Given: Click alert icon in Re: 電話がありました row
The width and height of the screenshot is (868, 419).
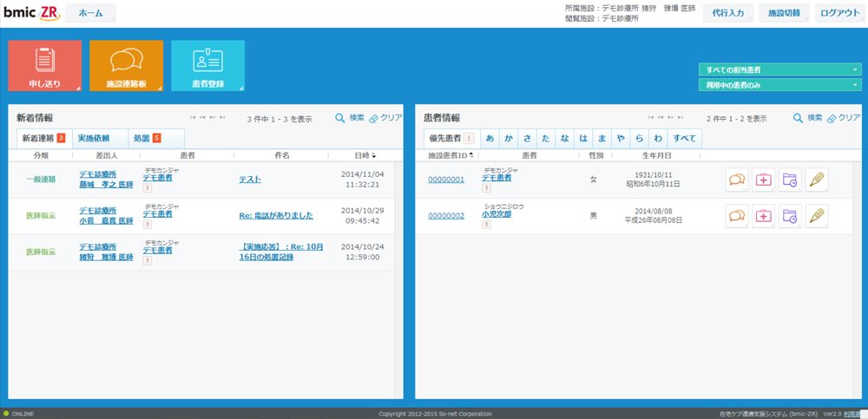Looking at the screenshot, I should [x=148, y=224].
